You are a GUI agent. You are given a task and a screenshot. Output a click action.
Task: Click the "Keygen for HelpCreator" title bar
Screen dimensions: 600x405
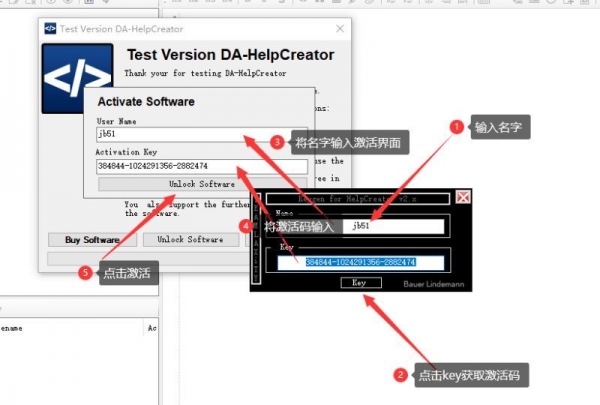tap(357, 199)
